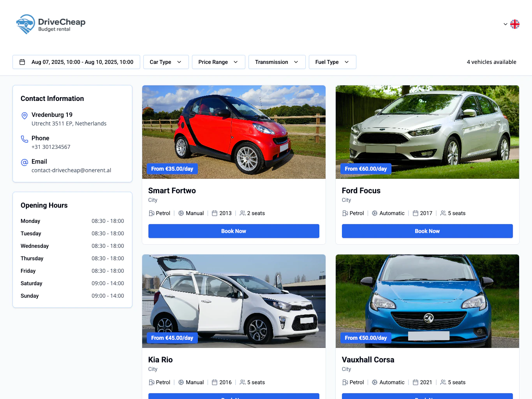The width and height of the screenshot is (532, 399).
Task: Click the chevron next to the flag
Action: [x=506, y=24]
